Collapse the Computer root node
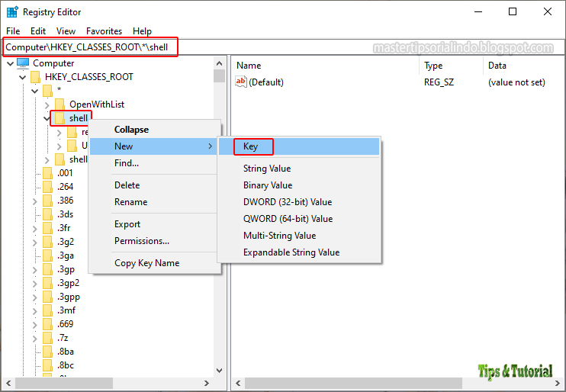Screen dimensions: 566x392 (x=11, y=64)
